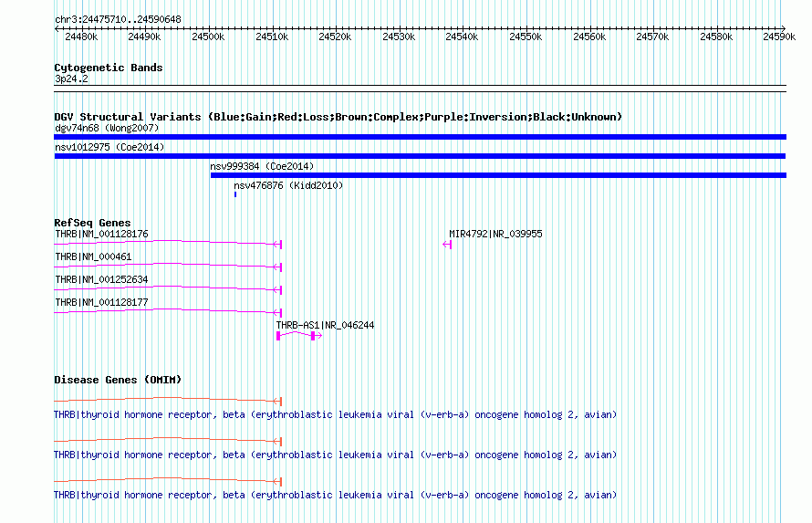Click the first OMIM THRB description link
The image size is (812, 523).
click(335, 414)
